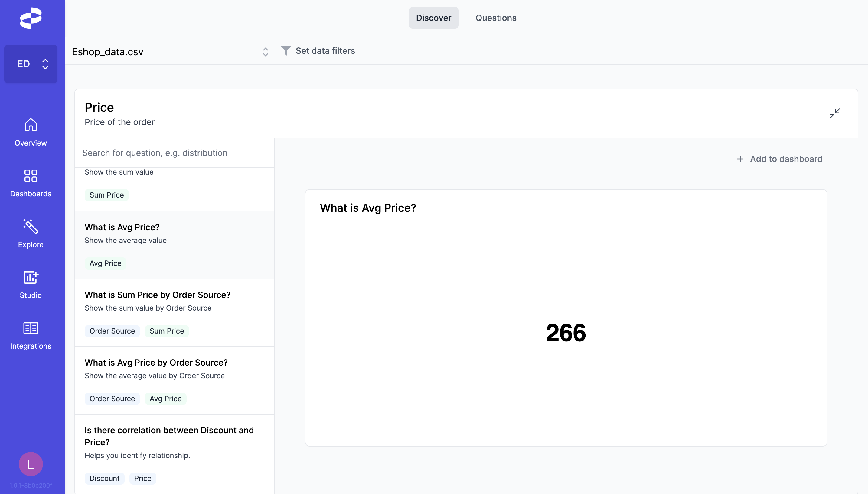Focus the question search field
Image resolution: width=868 pixels, height=494 pixels.
[x=174, y=153]
